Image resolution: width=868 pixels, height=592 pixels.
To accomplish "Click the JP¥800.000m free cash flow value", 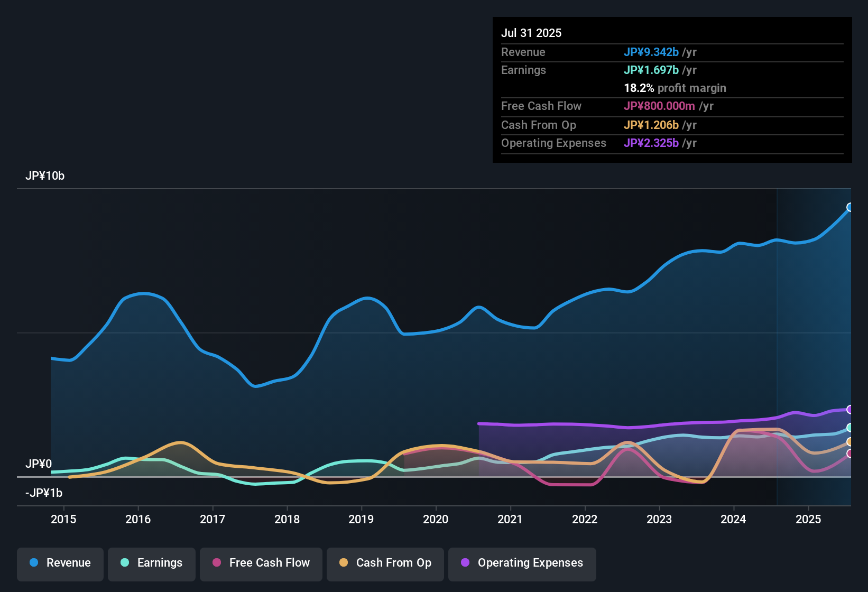I will (x=659, y=106).
